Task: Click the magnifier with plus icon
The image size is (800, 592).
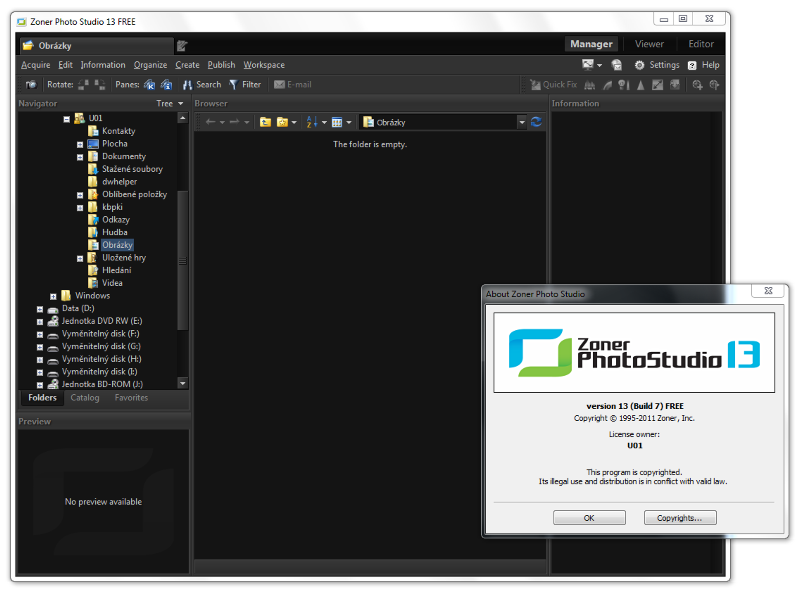Action: pos(697,85)
